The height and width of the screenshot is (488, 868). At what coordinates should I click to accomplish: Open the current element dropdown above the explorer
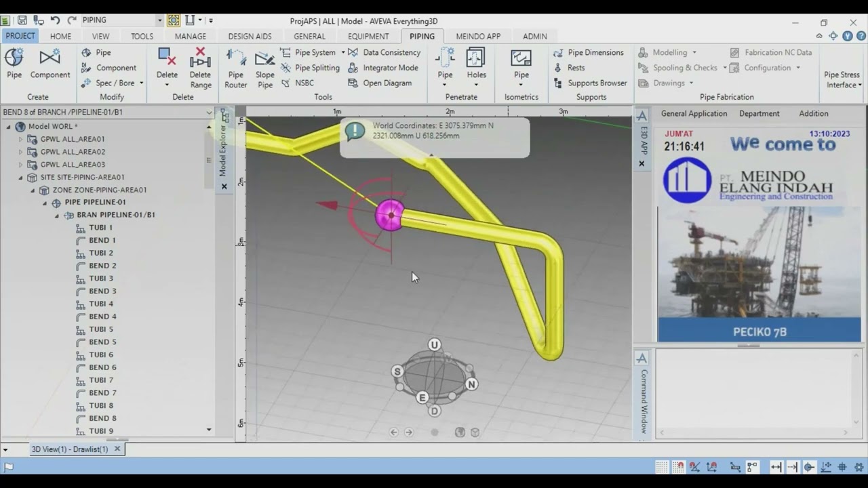pos(209,113)
